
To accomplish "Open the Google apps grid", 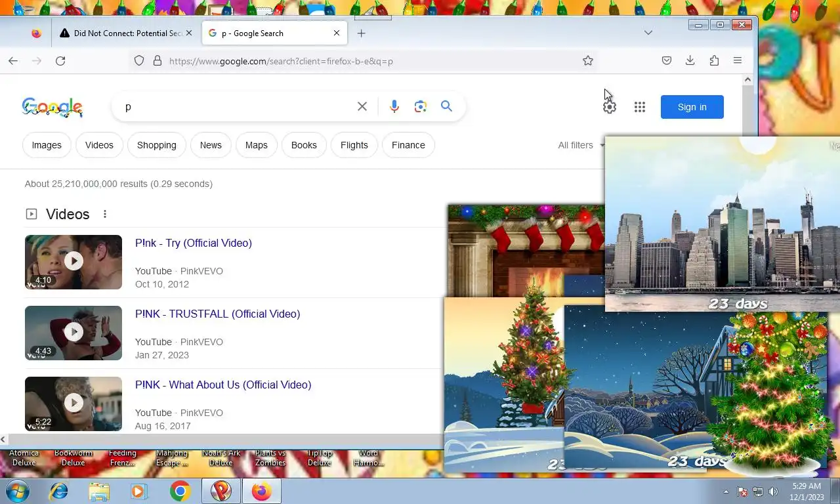I will point(640,107).
